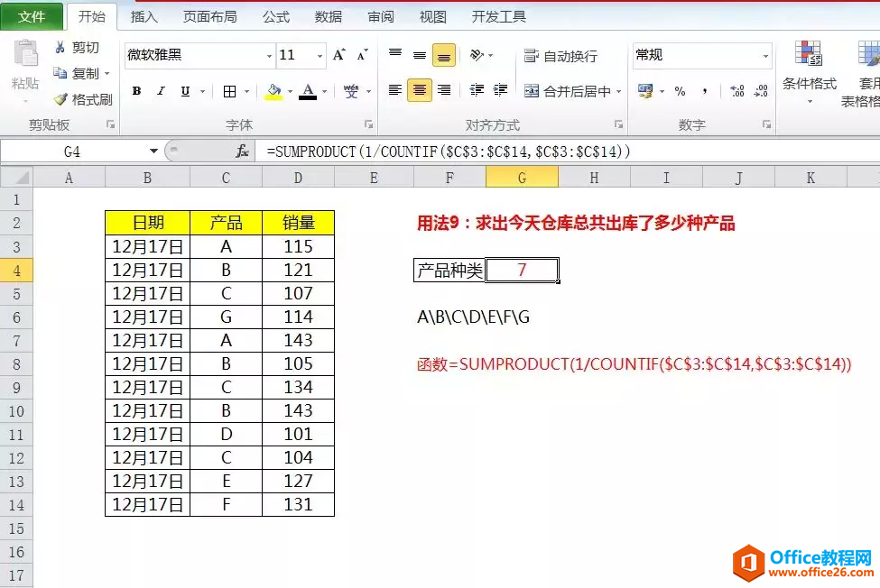Open the font size dropdown
Viewport: 880px width, 588px height.
[x=320, y=56]
